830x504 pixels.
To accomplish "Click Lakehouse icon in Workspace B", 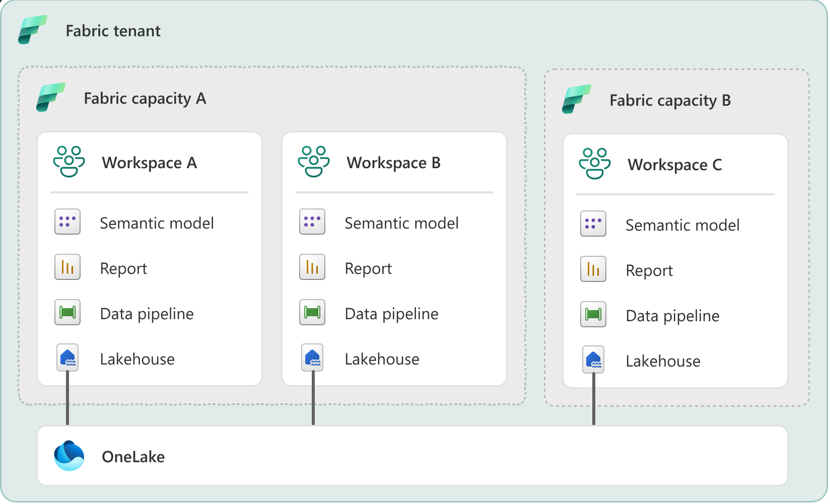I will point(312,358).
